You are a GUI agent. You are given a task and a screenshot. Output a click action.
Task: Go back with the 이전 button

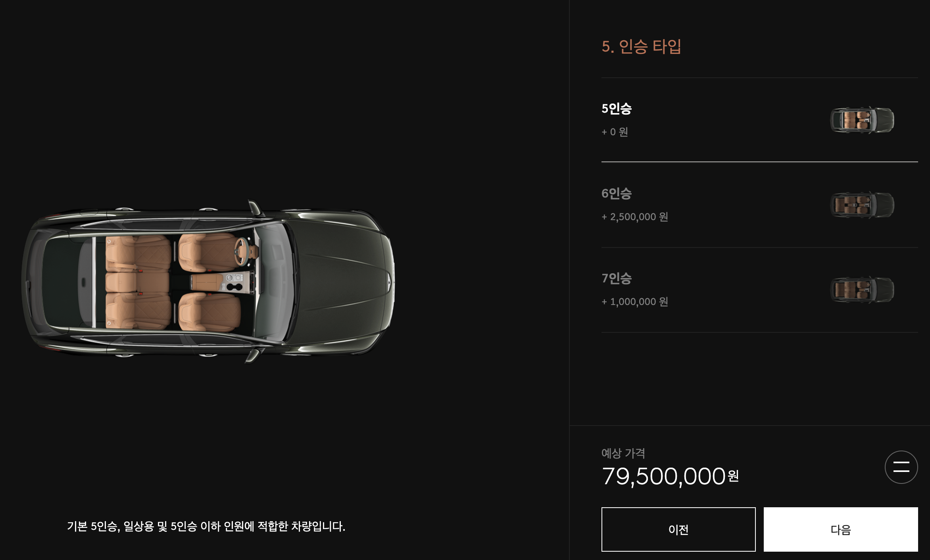678,529
